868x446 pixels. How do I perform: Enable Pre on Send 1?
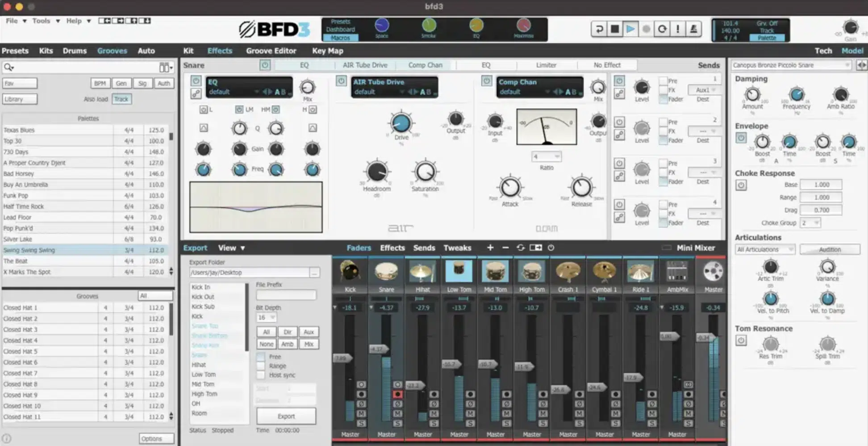pyautogui.click(x=663, y=81)
